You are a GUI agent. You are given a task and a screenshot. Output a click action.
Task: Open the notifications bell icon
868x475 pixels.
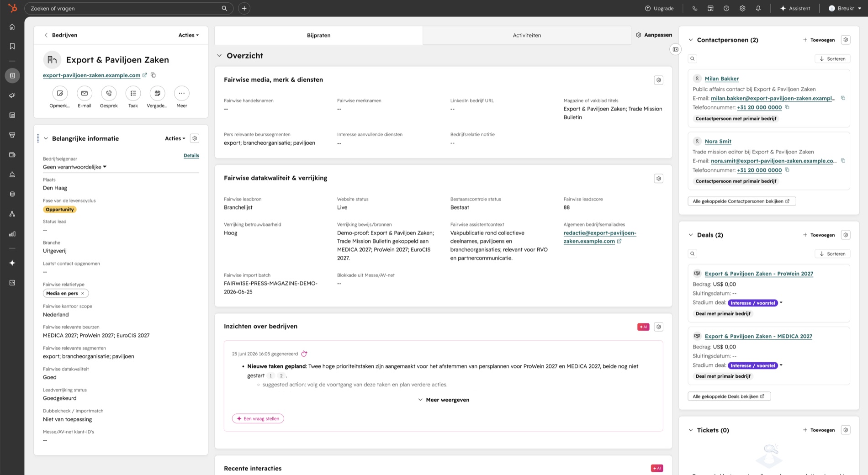(x=758, y=8)
